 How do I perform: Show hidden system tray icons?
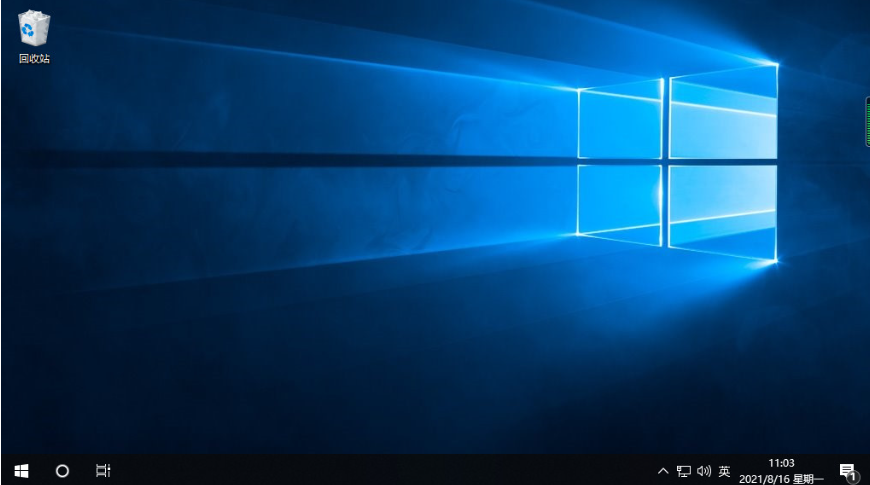(662, 471)
